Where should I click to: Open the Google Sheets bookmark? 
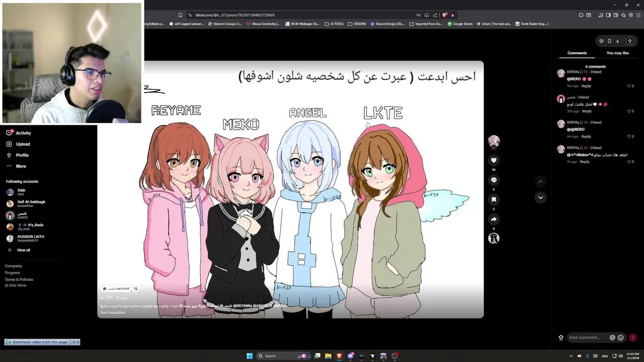tap(460, 24)
